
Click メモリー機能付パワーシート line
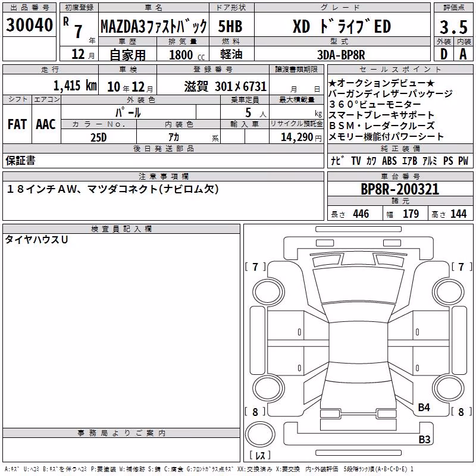[x=386, y=137]
